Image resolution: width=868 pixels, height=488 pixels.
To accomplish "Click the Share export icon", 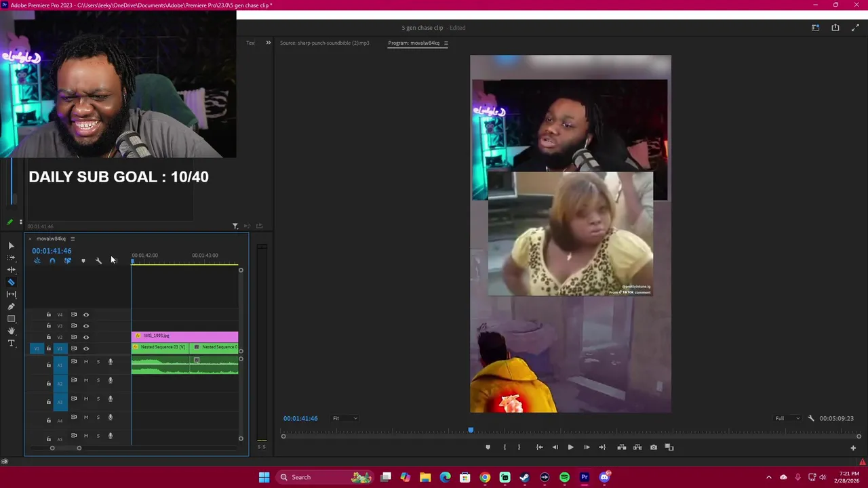I will click(x=835, y=28).
